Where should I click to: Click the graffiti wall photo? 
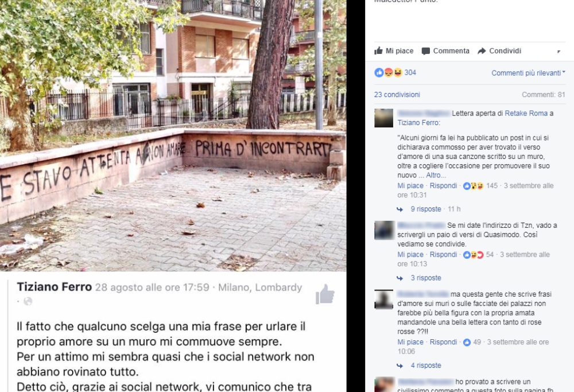pos(173,135)
